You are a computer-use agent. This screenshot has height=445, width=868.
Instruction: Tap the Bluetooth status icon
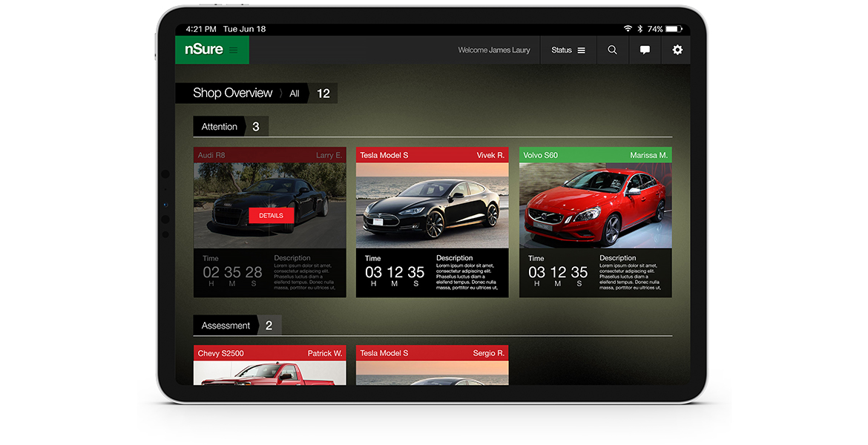(x=640, y=29)
